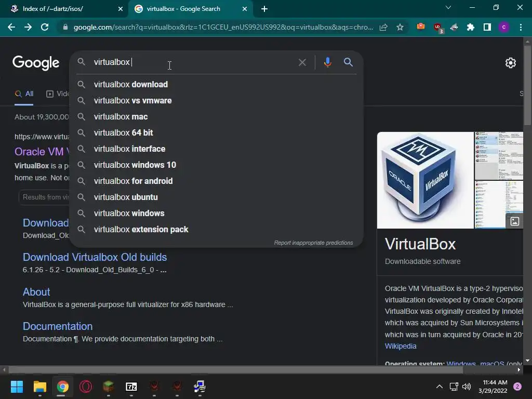Open the Windows Start menu
Image resolution: width=532 pixels, height=399 pixels.
(x=17, y=387)
